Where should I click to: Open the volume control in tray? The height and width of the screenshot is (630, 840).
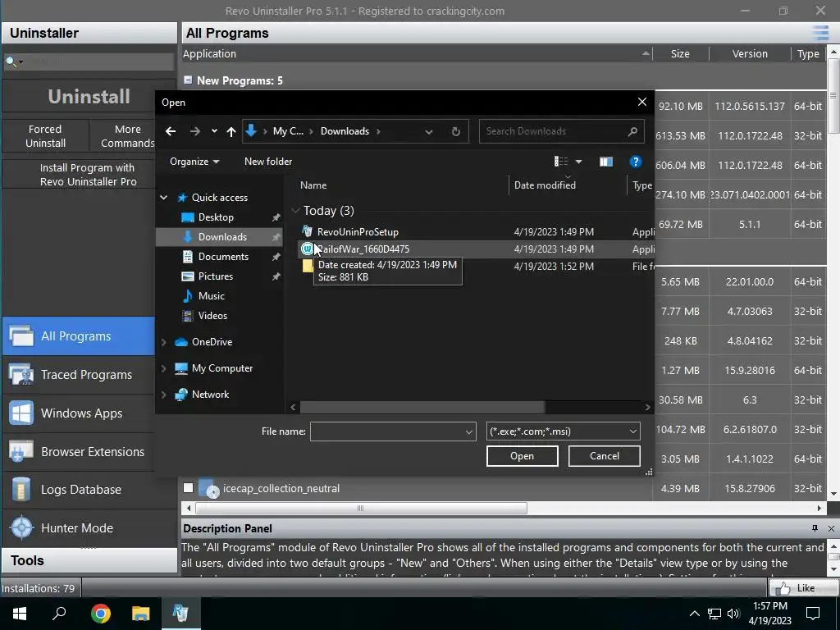[733, 614]
